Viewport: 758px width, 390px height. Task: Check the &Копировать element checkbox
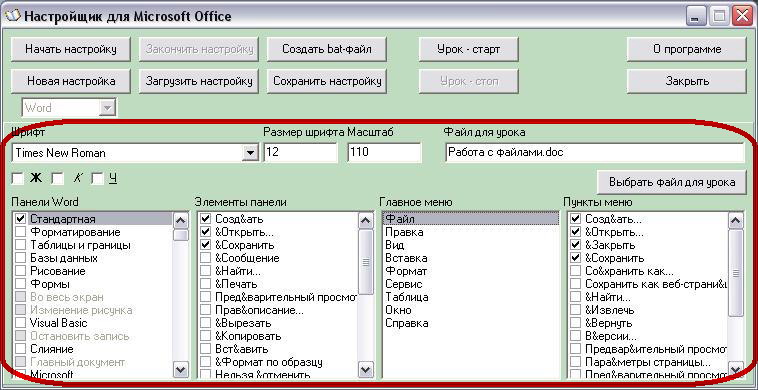click(205, 336)
